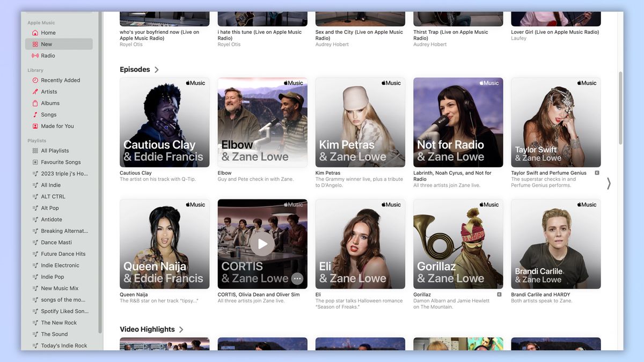Click the playlist icon beside All Indie
The height and width of the screenshot is (362, 644).
[35, 185]
